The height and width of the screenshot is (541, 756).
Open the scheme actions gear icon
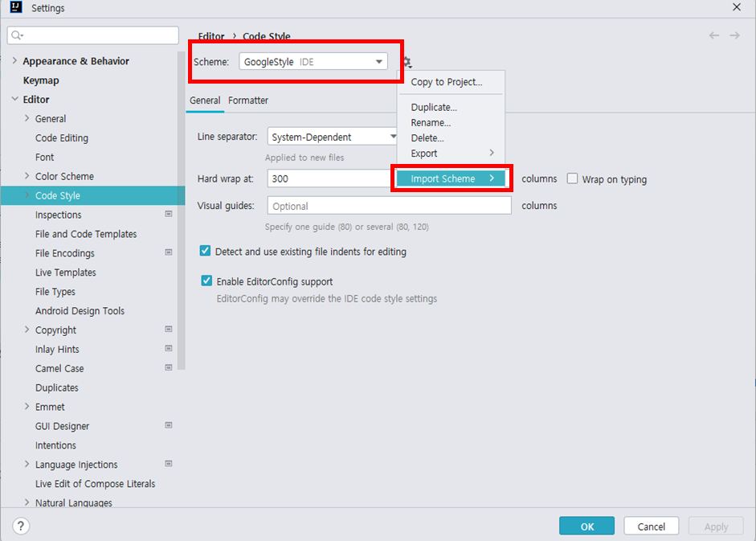(x=406, y=62)
